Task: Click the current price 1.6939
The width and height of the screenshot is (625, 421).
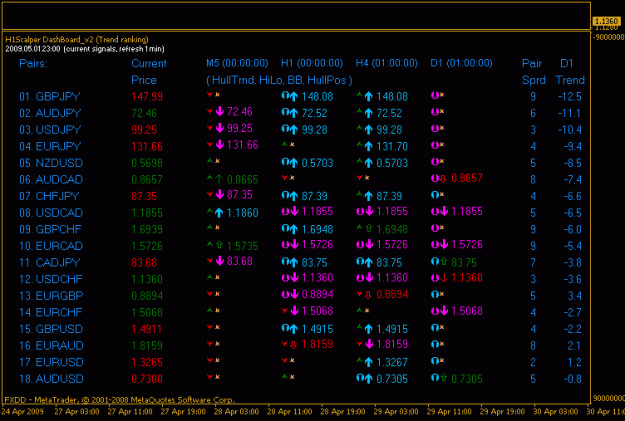Action: point(147,230)
